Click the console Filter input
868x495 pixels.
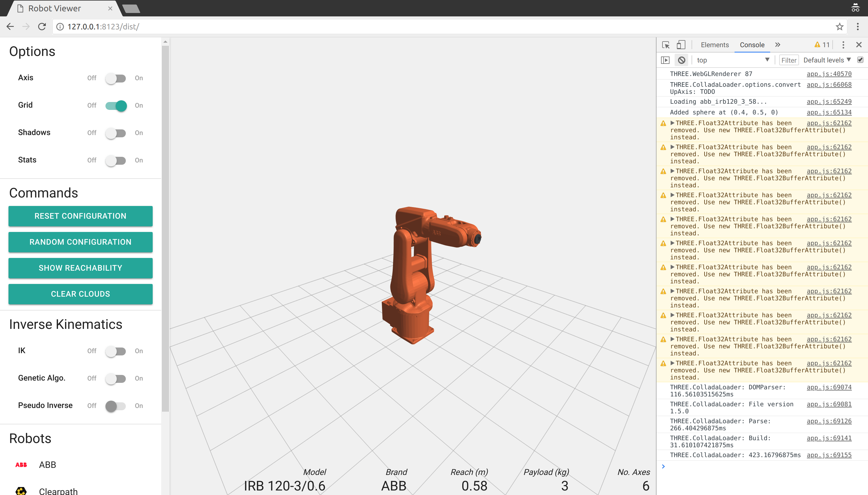pyautogui.click(x=789, y=60)
